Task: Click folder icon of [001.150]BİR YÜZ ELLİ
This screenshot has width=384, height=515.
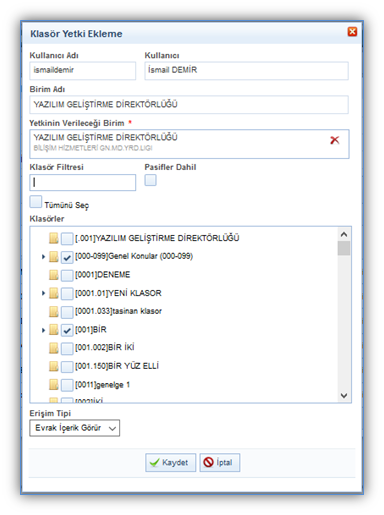Action: [54, 366]
